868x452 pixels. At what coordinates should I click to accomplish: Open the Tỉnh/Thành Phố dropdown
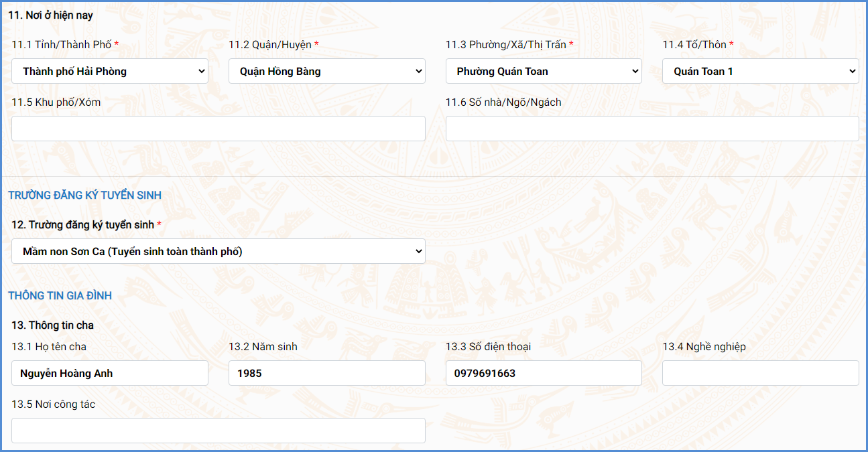110,71
